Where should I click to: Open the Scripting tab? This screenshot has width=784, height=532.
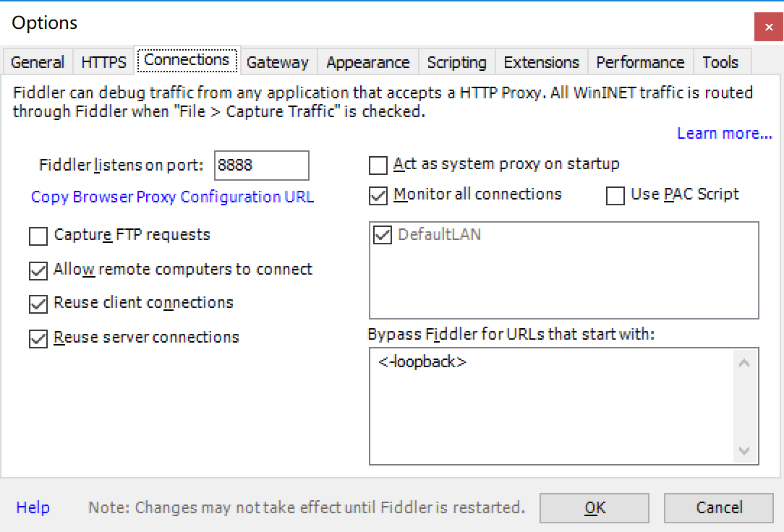pyautogui.click(x=456, y=62)
